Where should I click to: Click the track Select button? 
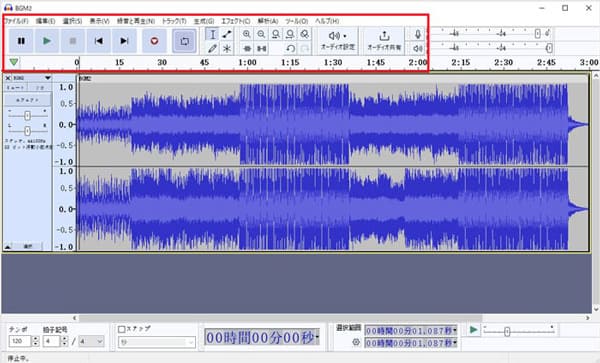click(28, 247)
